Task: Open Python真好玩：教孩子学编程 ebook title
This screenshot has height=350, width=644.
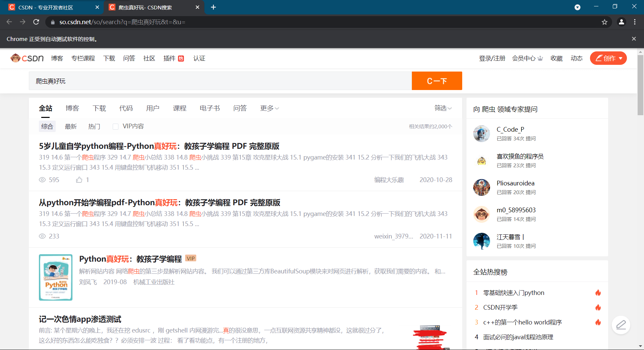Action: pyautogui.click(x=130, y=259)
